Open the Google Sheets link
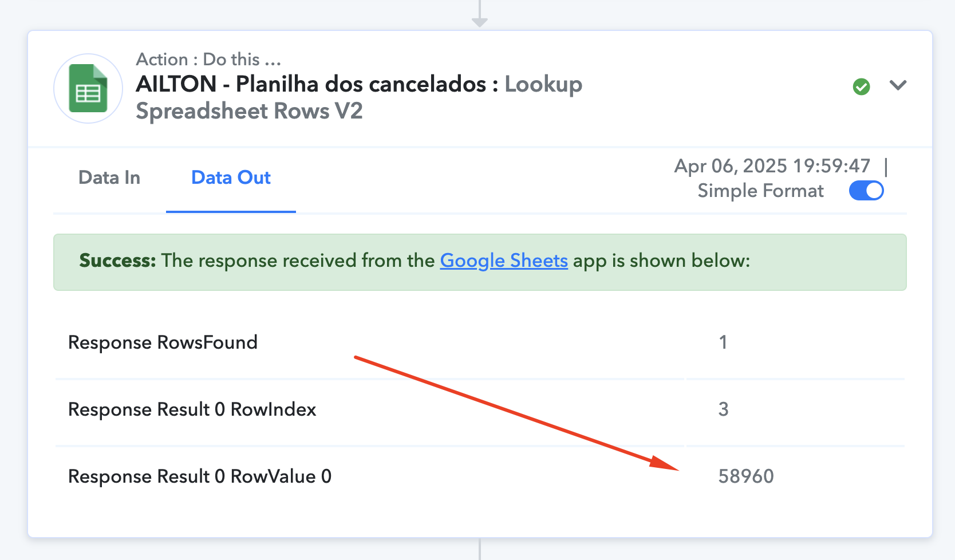 point(504,261)
